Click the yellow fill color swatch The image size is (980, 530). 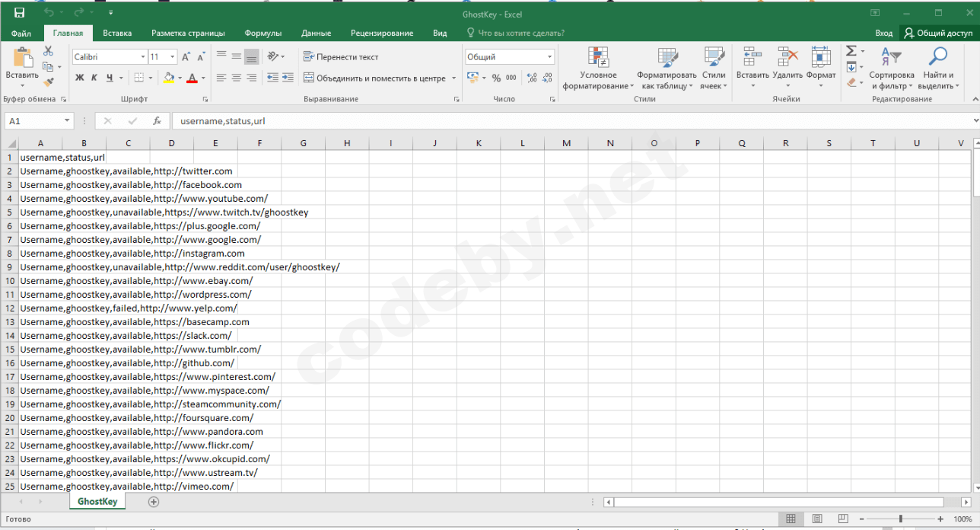169,78
